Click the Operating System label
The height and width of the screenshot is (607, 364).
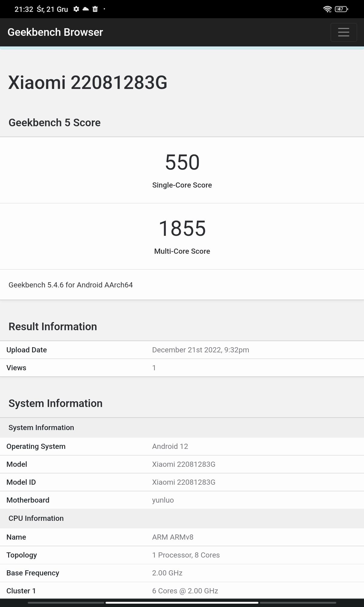[x=36, y=446]
